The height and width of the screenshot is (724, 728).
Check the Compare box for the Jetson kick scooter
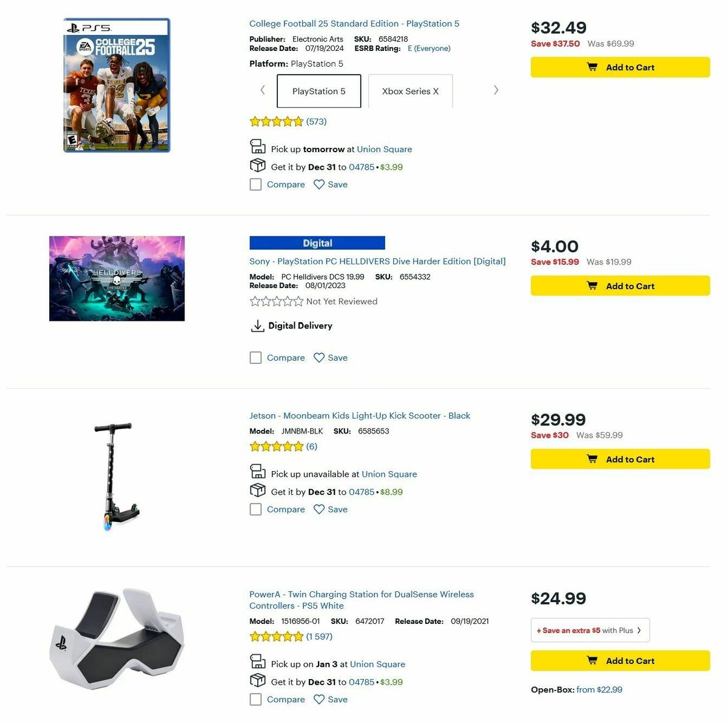point(255,509)
